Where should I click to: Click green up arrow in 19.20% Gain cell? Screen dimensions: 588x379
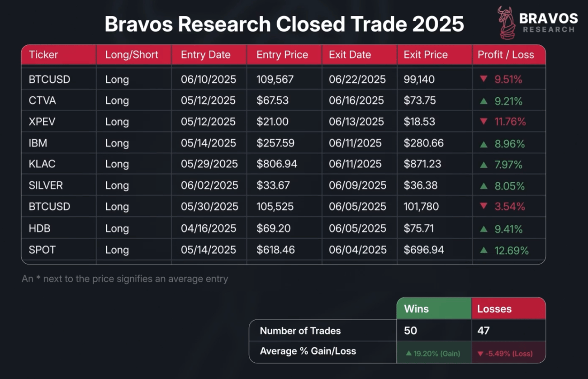tap(408, 353)
